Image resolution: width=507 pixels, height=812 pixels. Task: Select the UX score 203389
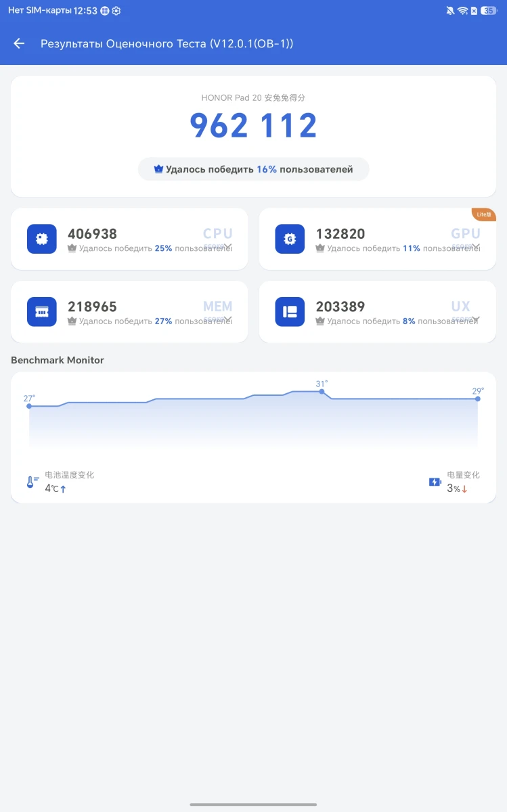[340, 307]
